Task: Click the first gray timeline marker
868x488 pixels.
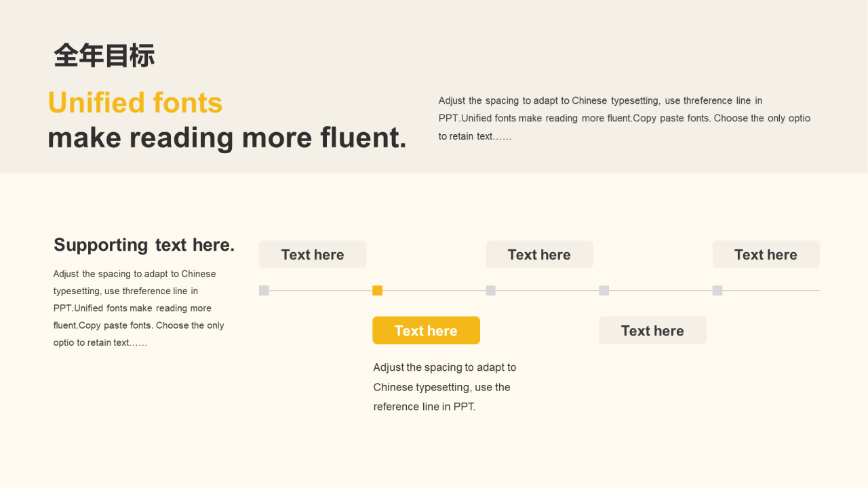Action: (x=264, y=291)
